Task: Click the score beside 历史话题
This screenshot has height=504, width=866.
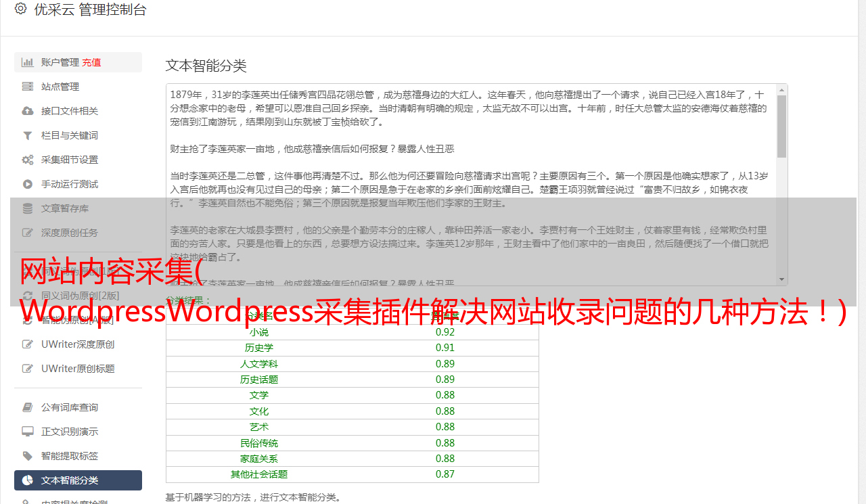Action: (x=445, y=380)
